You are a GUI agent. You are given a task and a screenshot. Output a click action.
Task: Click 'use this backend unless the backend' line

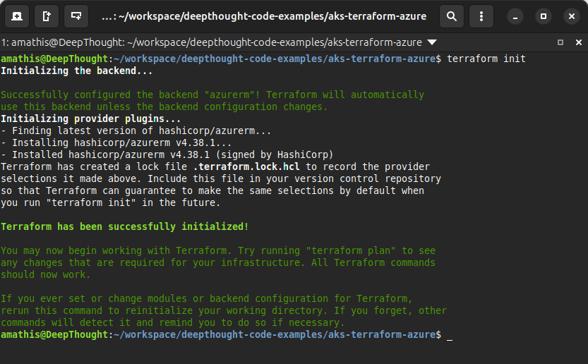pyautogui.click(x=164, y=107)
